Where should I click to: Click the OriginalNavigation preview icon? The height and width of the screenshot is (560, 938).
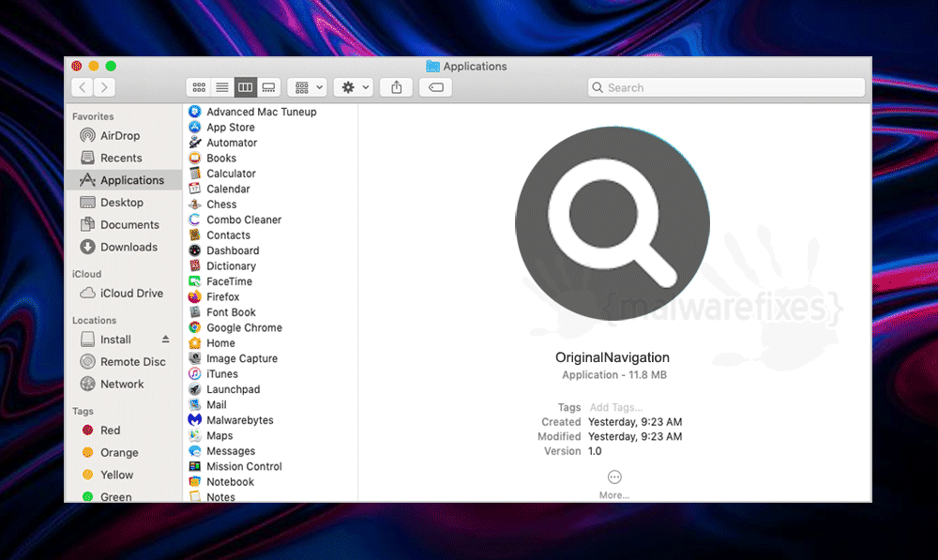coord(612,223)
